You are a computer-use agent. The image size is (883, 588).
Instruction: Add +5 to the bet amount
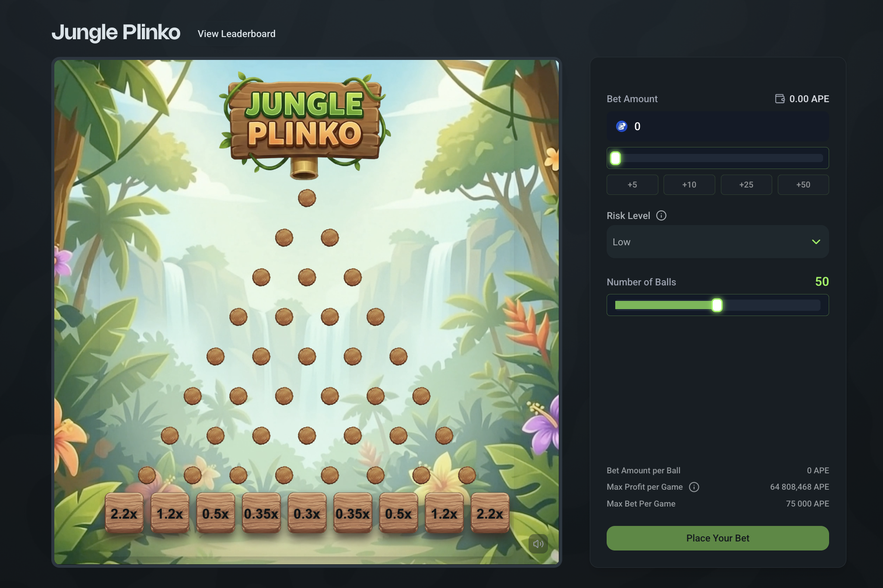click(632, 185)
